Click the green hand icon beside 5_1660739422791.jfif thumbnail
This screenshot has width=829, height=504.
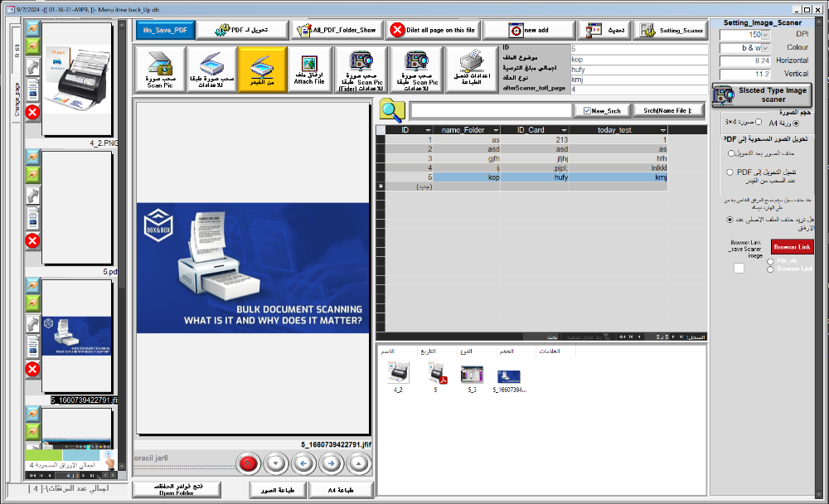click(33, 303)
